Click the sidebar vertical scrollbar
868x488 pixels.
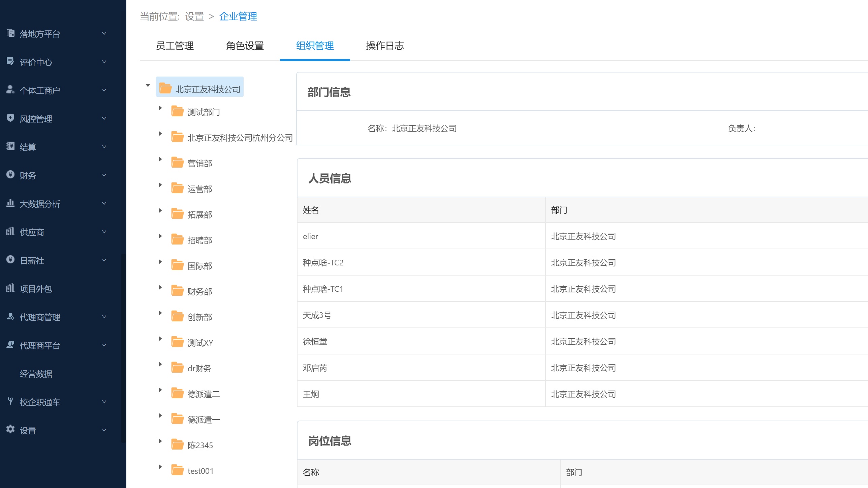click(123, 347)
